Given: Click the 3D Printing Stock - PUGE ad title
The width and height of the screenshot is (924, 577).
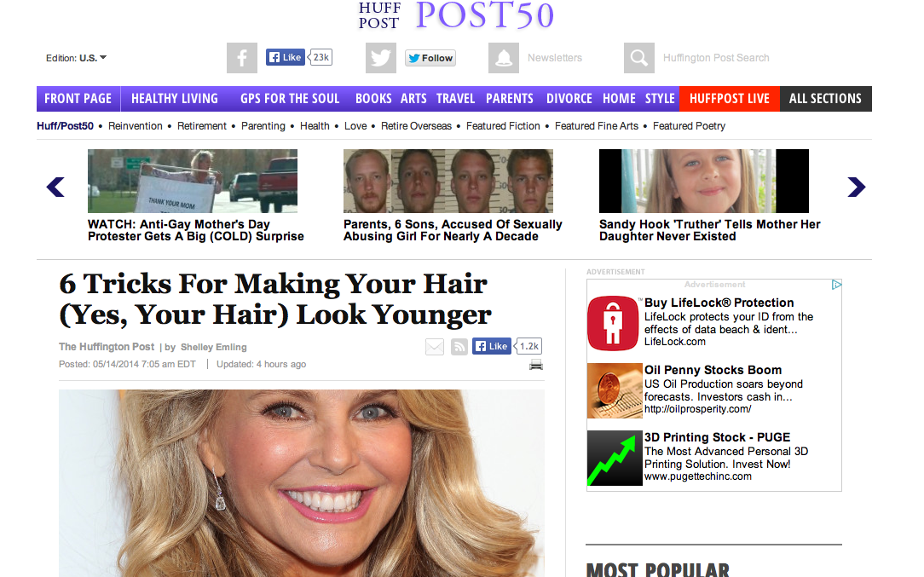Looking at the screenshot, I should click(717, 436).
